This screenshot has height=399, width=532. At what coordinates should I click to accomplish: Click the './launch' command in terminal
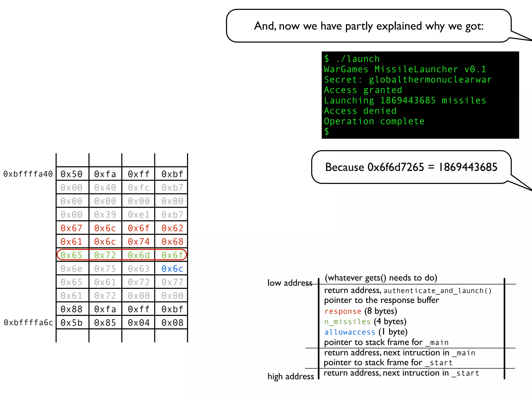coord(357,59)
